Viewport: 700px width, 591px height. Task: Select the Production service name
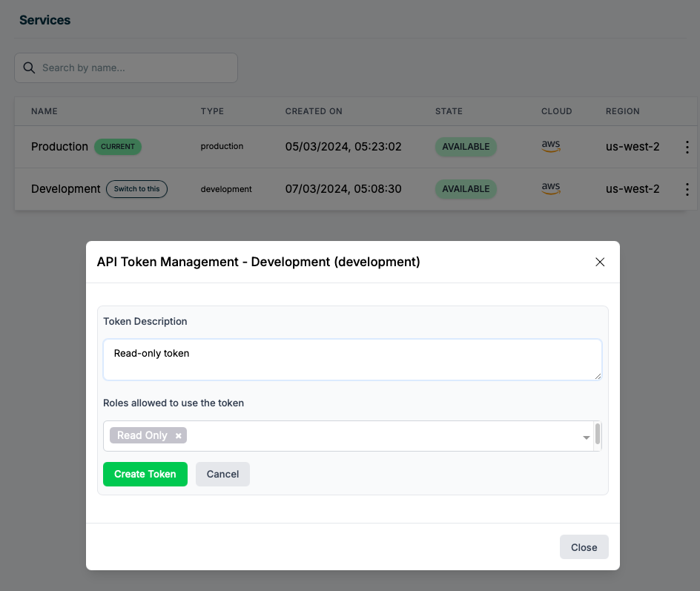click(59, 147)
